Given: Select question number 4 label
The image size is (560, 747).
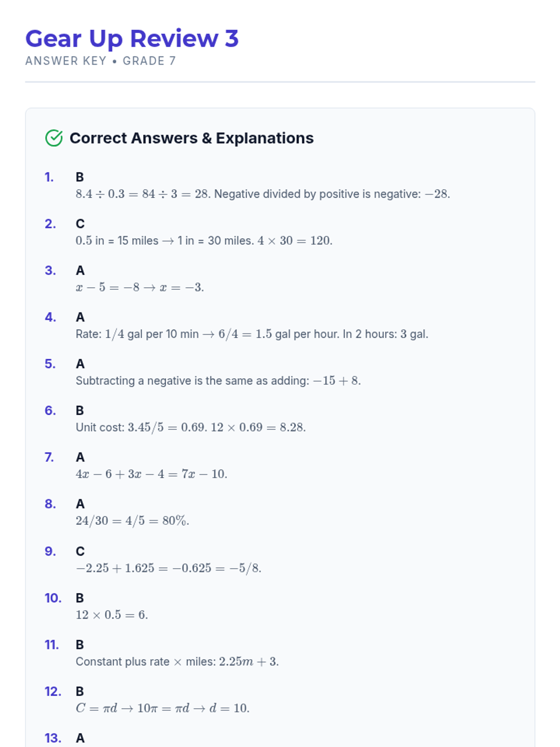Looking at the screenshot, I should (50, 317).
